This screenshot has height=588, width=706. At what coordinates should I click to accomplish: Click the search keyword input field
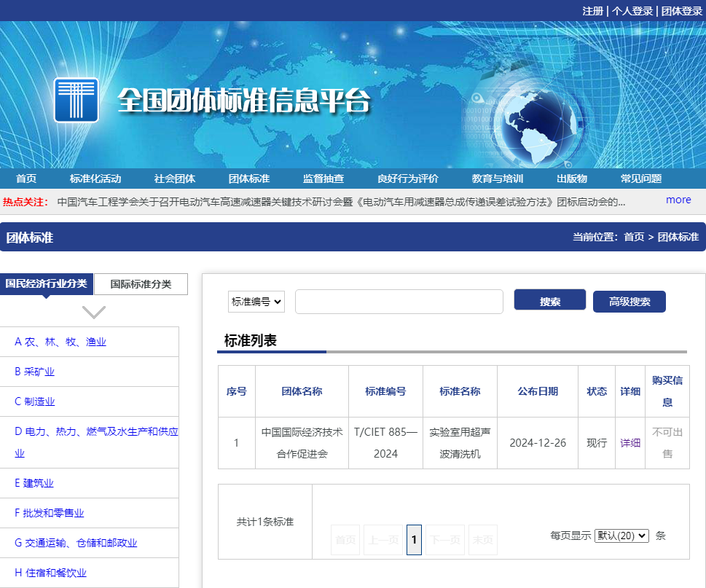(399, 302)
